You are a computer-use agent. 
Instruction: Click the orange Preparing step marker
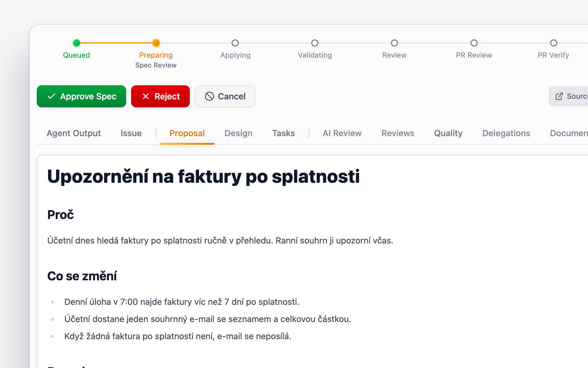click(x=156, y=43)
